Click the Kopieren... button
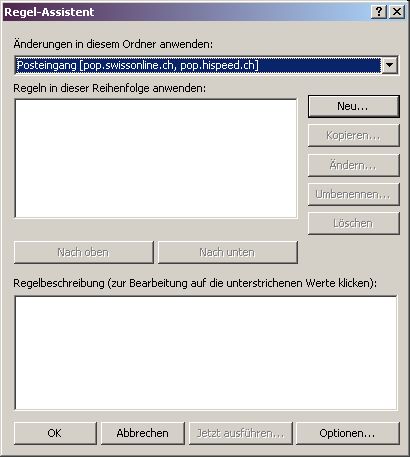 point(353,136)
